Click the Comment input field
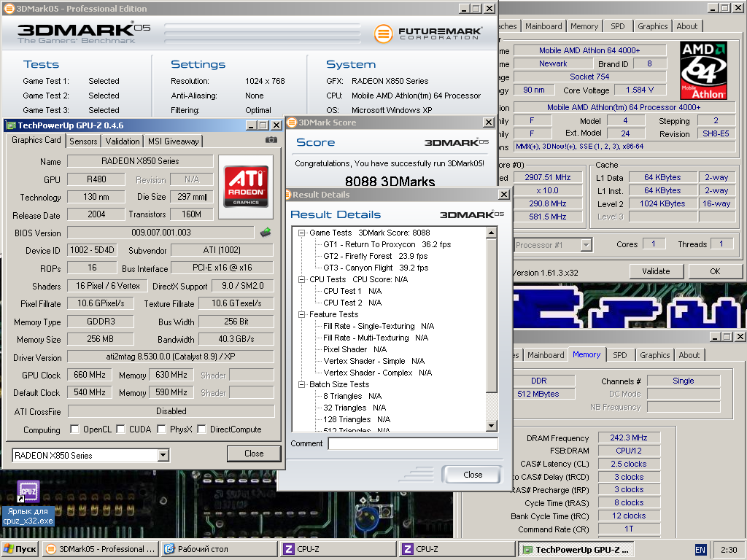This screenshot has height=560, width=747. click(413, 443)
